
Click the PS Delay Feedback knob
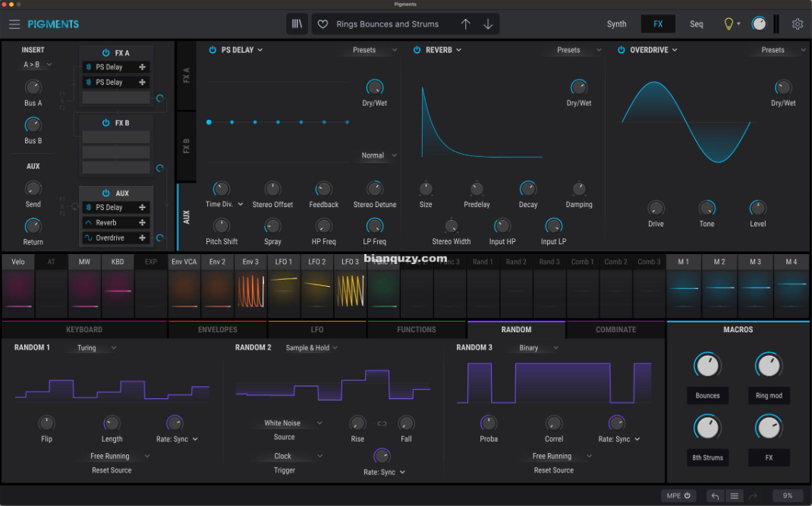coord(323,189)
